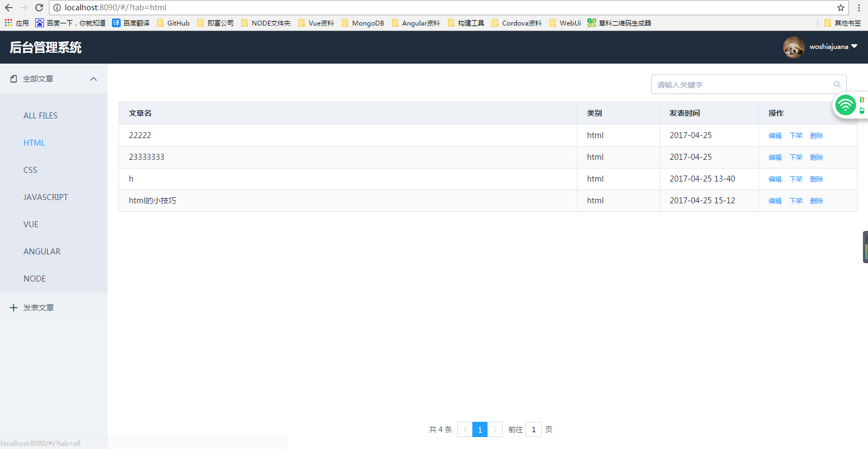Image resolution: width=868 pixels, height=449 pixels.
Task: Click article title html的小技巧
Action: point(152,201)
